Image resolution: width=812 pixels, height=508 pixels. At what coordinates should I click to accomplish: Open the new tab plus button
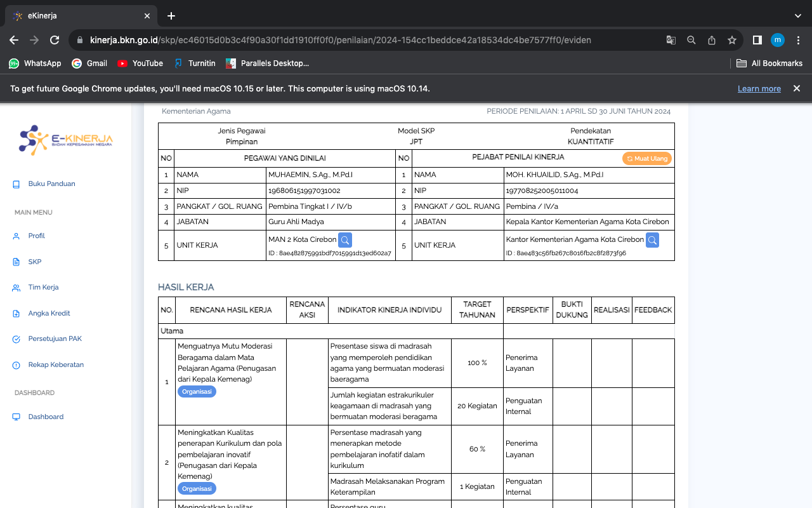tap(171, 16)
